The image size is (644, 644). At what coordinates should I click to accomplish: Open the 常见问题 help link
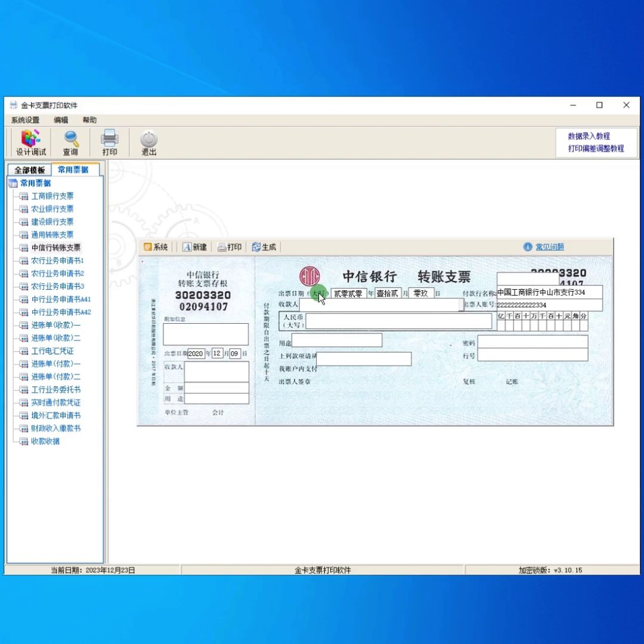click(x=550, y=247)
